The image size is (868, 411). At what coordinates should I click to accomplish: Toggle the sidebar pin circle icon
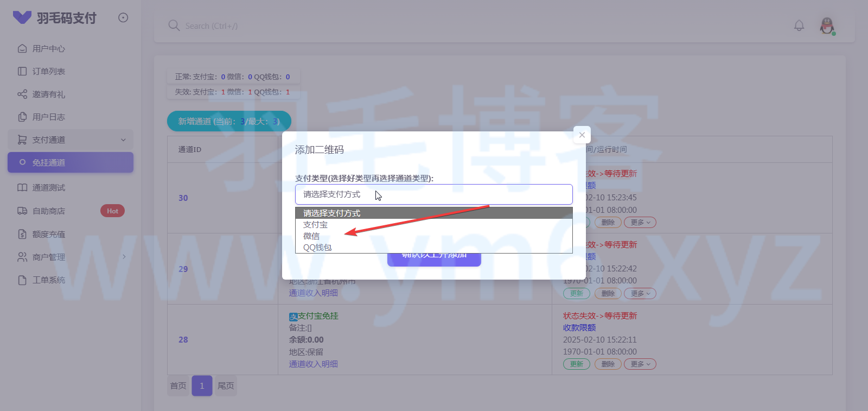[x=123, y=18]
